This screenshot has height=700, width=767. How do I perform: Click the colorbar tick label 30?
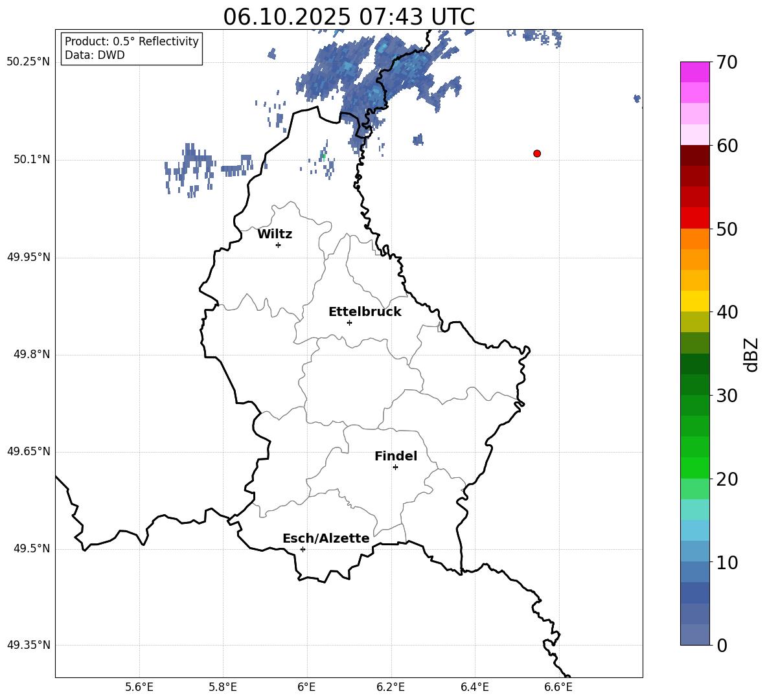point(727,396)
